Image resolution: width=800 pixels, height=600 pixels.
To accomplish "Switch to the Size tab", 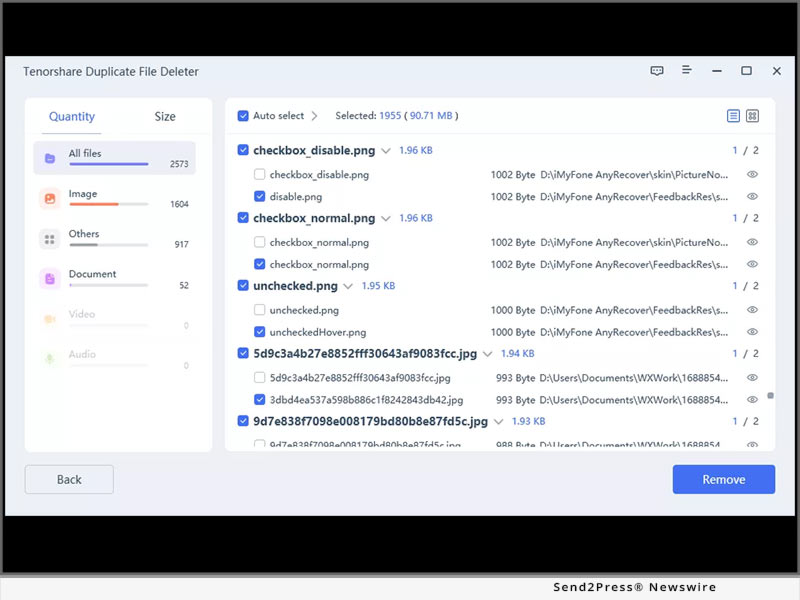I will 165,117.
